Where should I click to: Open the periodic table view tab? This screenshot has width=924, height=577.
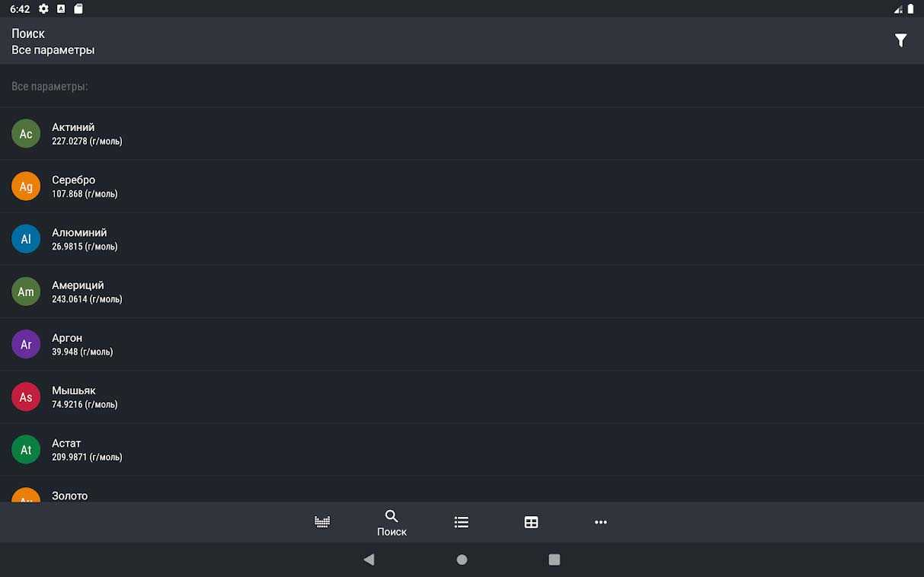point(322,522)
